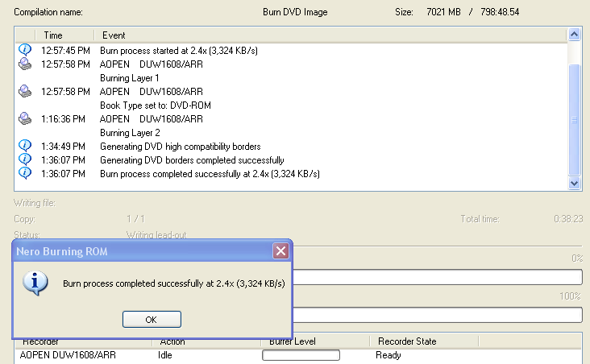Click info icon of the 1:36:07 PM burn completed event

coord(25,173)
